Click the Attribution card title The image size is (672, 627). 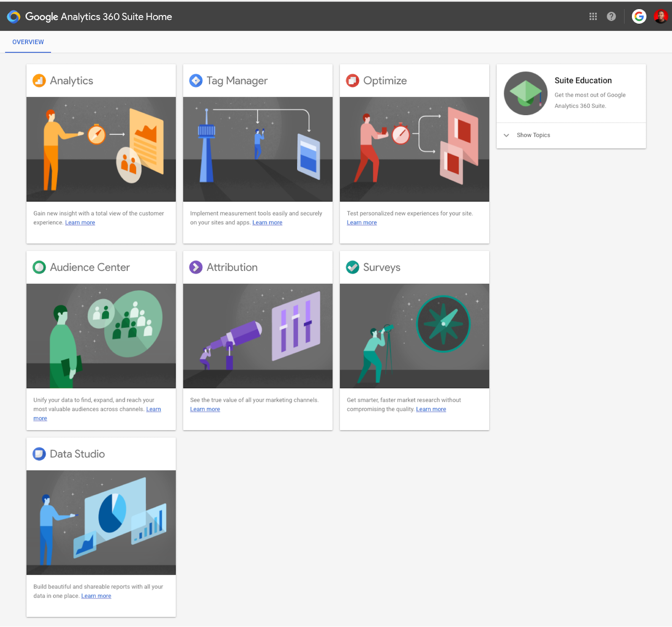(232, 267)
